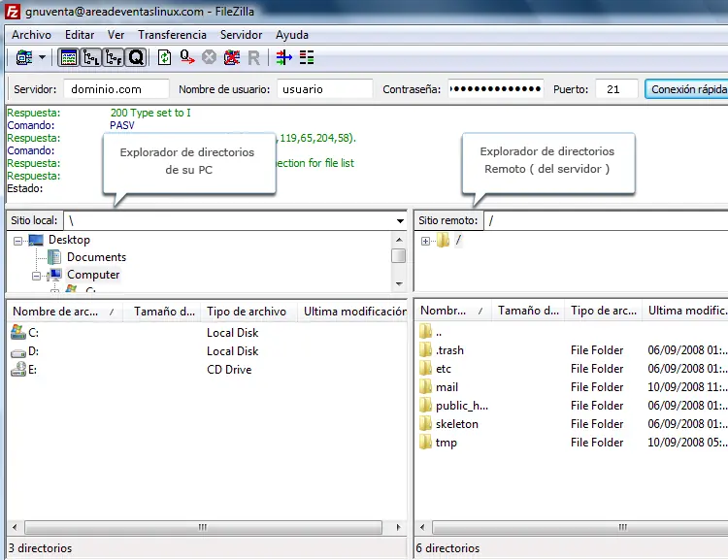Image resolution: width=728 pixels, height=560 pixels.
Task: Open the filename filters icon
Action: tap(283, 57)
